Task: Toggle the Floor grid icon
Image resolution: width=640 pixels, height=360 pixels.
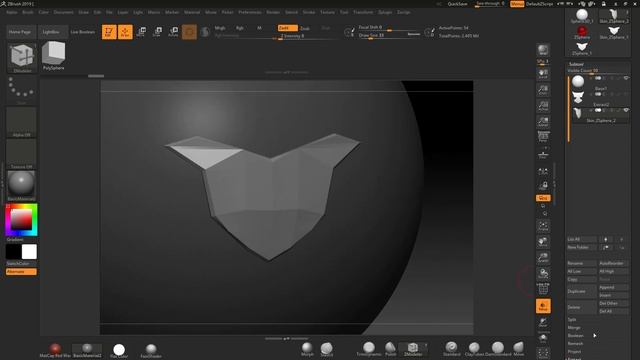Action: 543,155
